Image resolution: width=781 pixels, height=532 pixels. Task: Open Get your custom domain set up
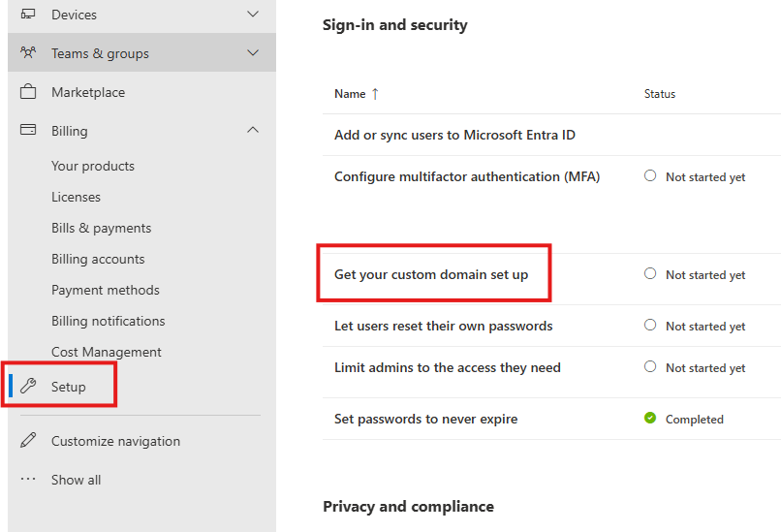pyautogui.click(x=431, y=274)
